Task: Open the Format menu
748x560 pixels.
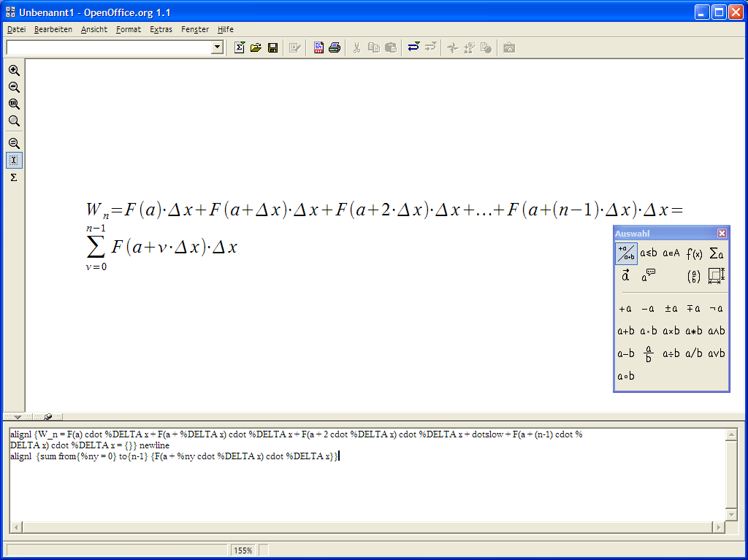Action: click(129, 29)
